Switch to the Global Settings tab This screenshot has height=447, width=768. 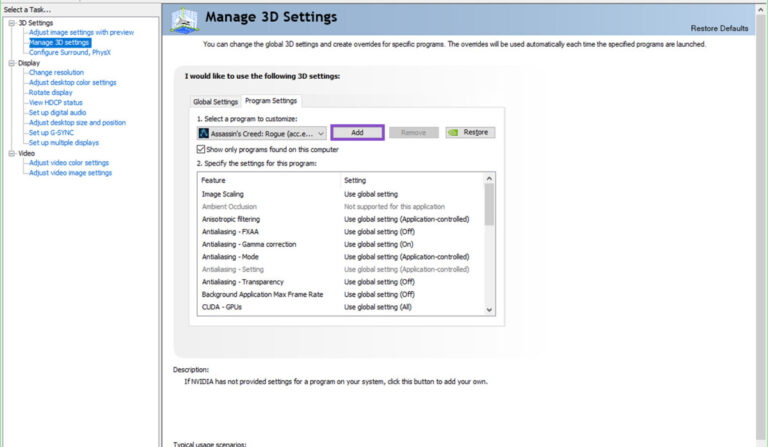[216, 101]
